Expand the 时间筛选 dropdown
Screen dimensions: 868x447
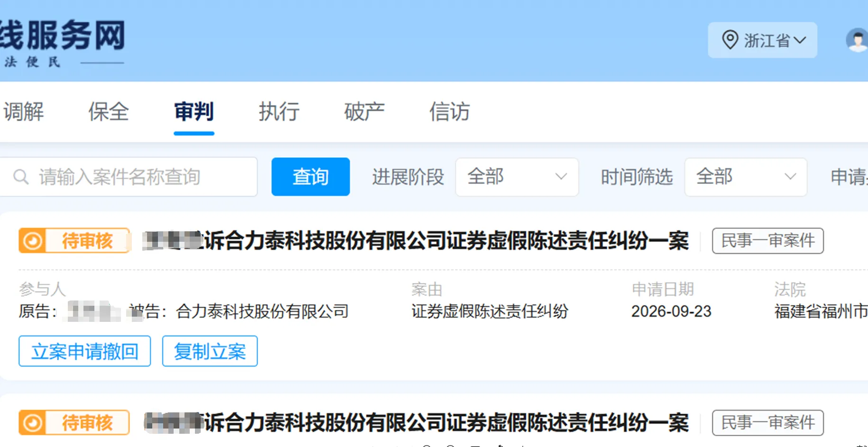pos(746,177)
